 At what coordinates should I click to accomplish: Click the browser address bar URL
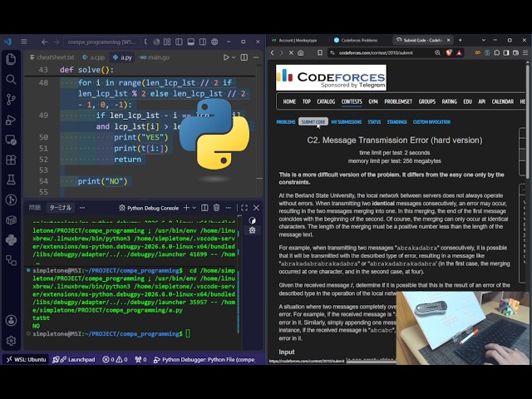(x=376, y=52)
